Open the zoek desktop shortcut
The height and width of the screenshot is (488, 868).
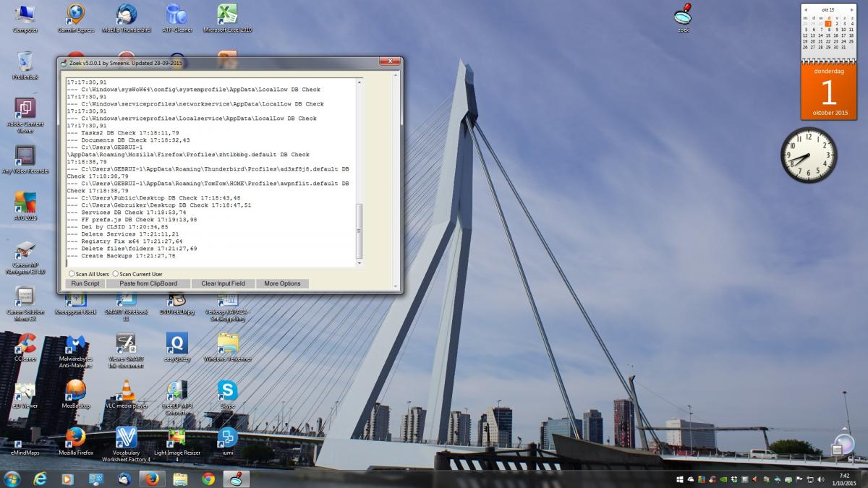pyautogui.click(x=683, y=15)
